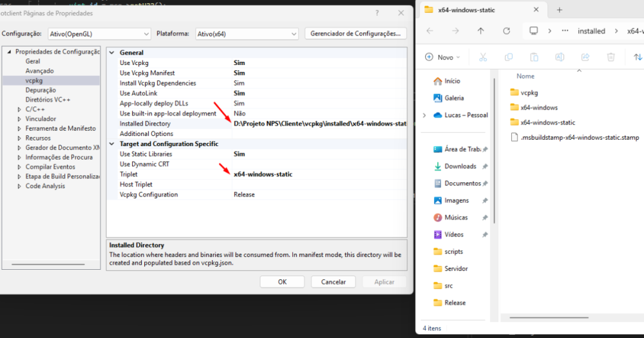Expand the C/C++ tree node

[x=19, y=109]
